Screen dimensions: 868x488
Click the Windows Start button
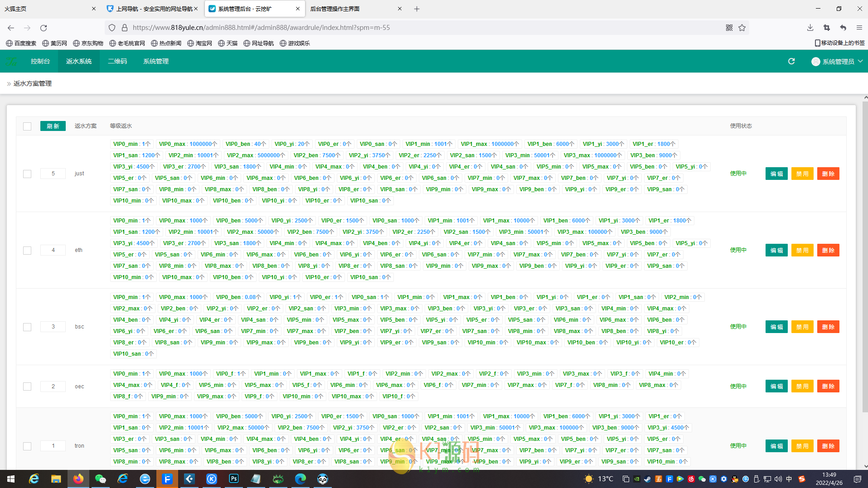pos(11,479)
